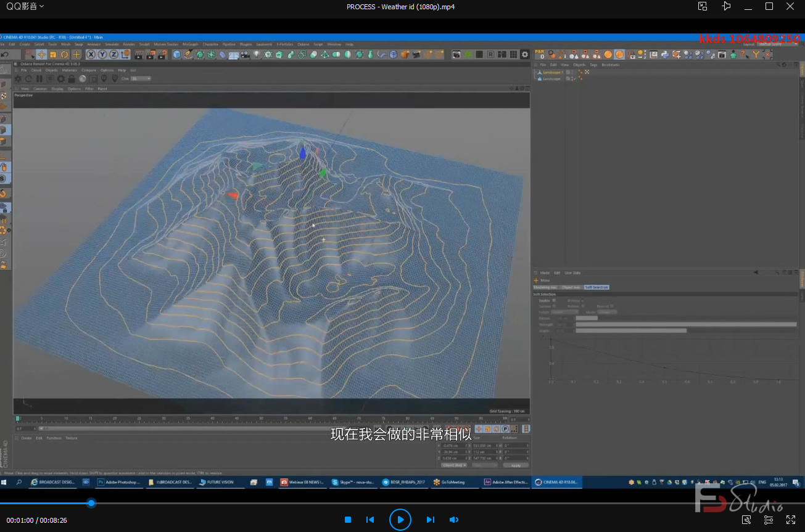
Task: Click the Photoshop taskbar button
Action: click(x=119, y=482)
